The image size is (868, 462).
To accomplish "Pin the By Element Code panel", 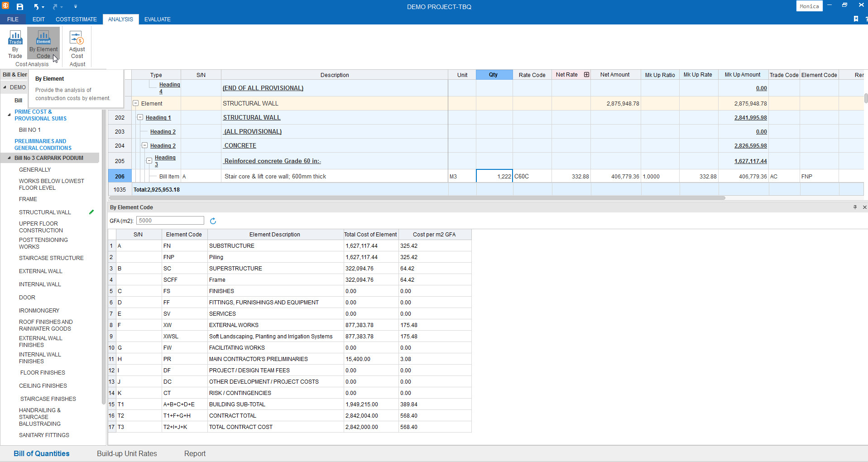I will (855, 207).
